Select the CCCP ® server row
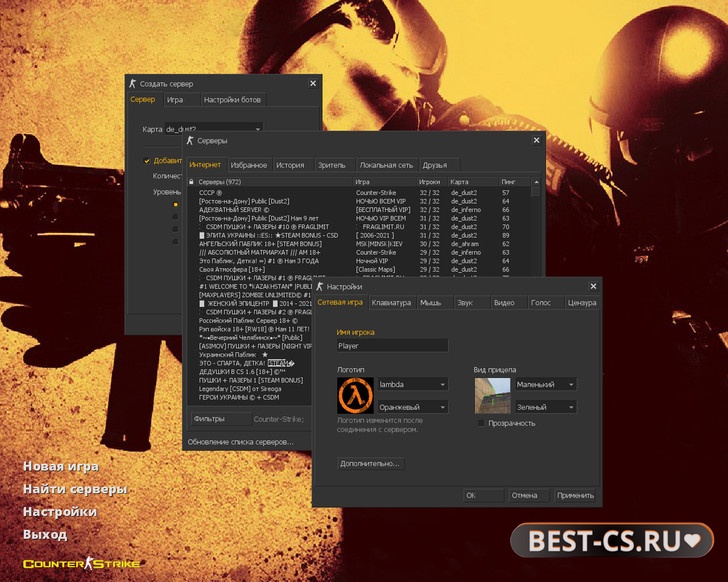This screenshot has height=582, width=728. click(359, 193)
